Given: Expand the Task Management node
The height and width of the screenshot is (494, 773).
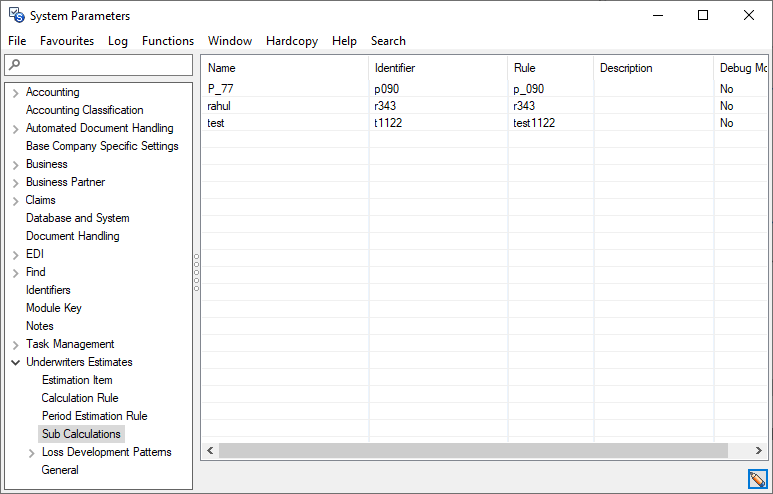Looking at the screenshot, I should point(15,345).
